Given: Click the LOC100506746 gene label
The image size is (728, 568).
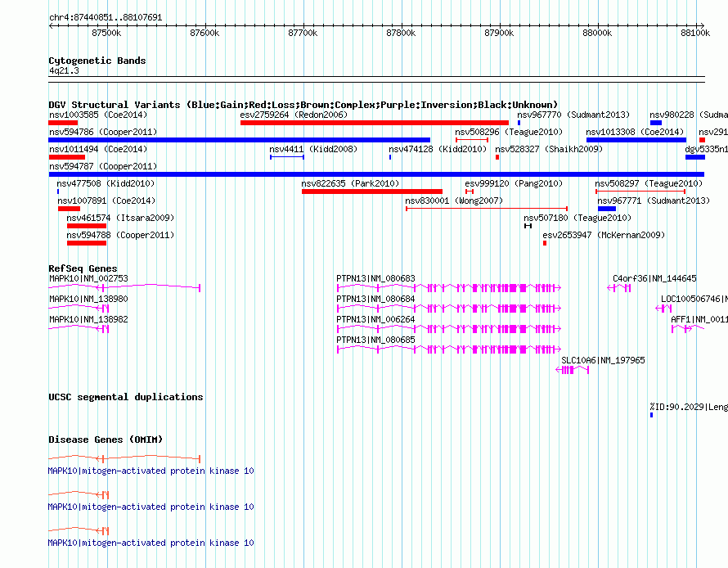Looking at the screenshot, I should [x=694, y=299].
